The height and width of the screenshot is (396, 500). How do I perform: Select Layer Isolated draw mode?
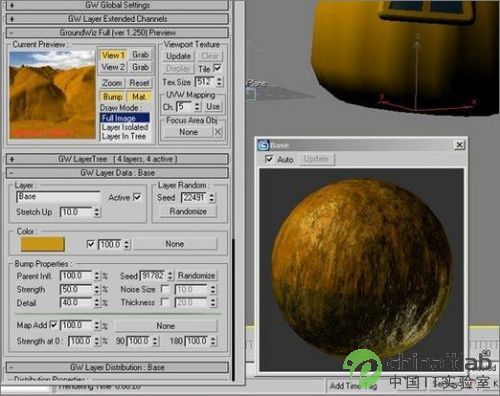coord(125,127)
